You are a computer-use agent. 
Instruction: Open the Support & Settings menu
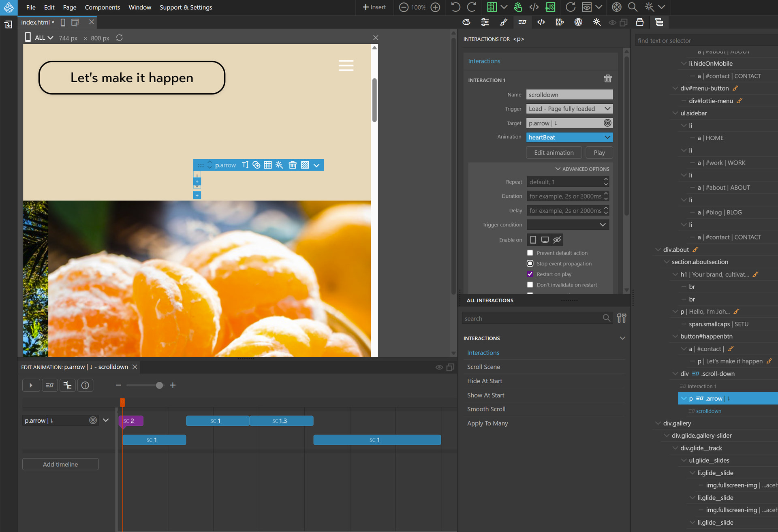tap(186, 7)
